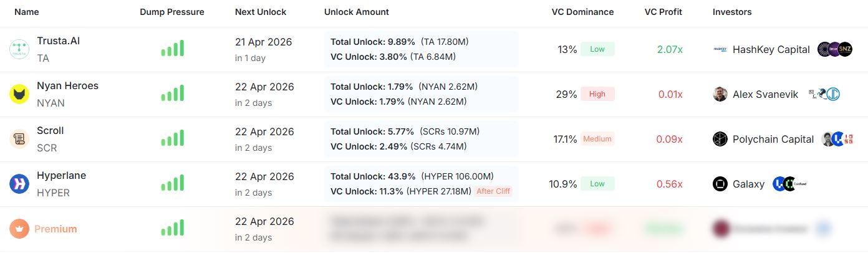
Task: Sort by VC Profit column header
Action: (x=663, y=12)
